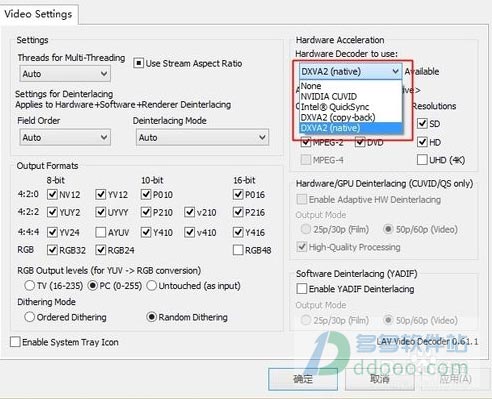Enable the AYUV output format
The width and height of the screenshot is (492, 399).
coord(100,232)
